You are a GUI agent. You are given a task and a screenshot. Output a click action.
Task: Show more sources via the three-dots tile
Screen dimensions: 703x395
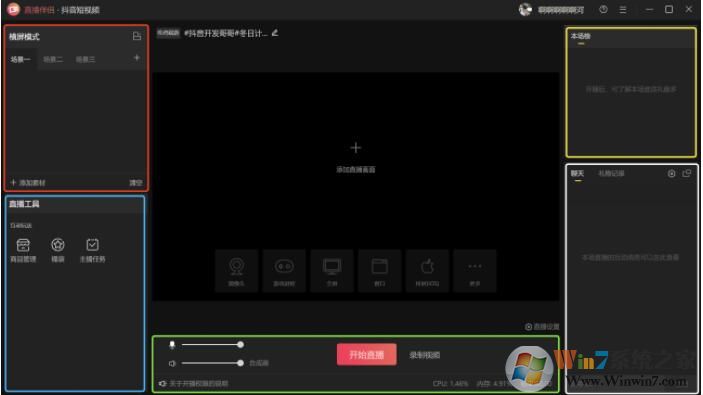coord(475,271)
